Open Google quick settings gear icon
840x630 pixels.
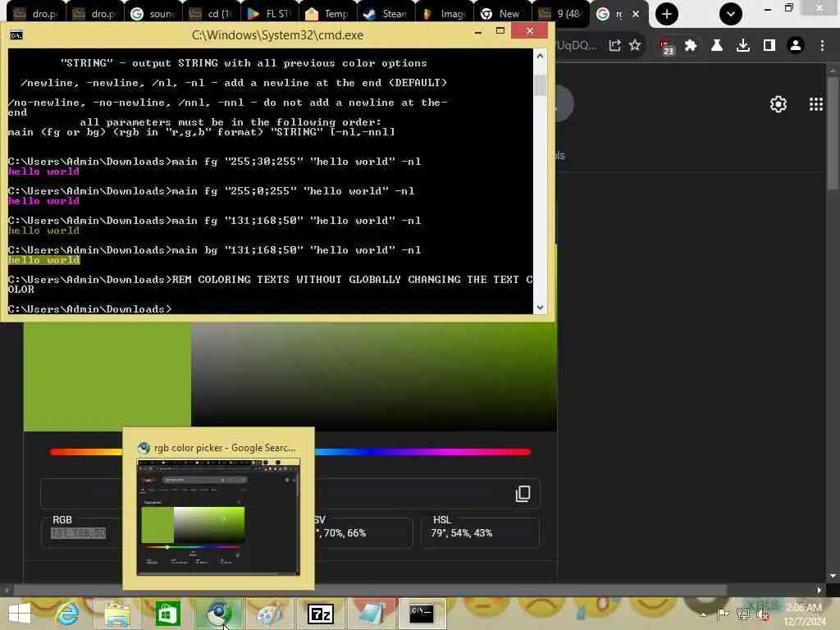click(778, 104)
